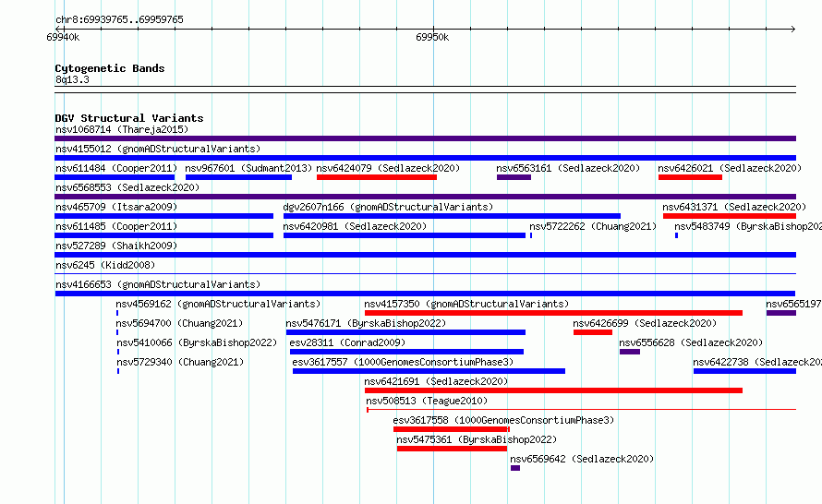
Task: Open the nsv6422738 variant label
Action: point(757,362)
